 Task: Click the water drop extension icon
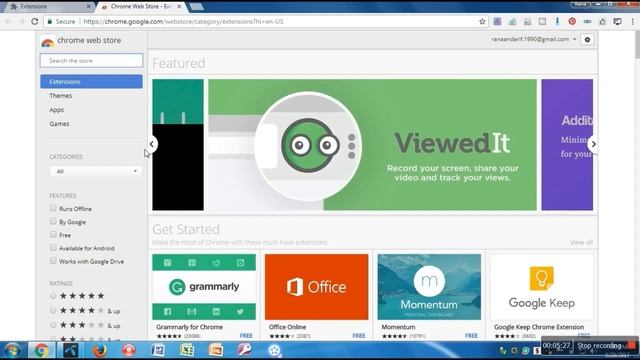tap(602, 22)
